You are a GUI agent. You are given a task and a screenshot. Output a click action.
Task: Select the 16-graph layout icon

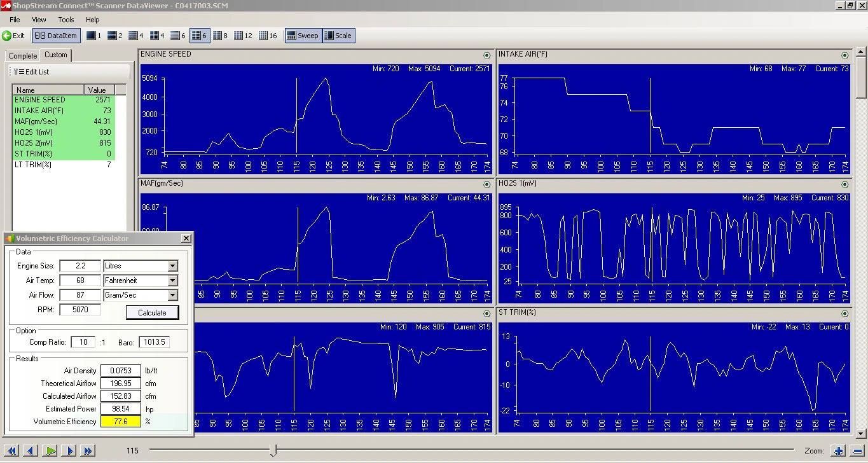coord(268,36)
